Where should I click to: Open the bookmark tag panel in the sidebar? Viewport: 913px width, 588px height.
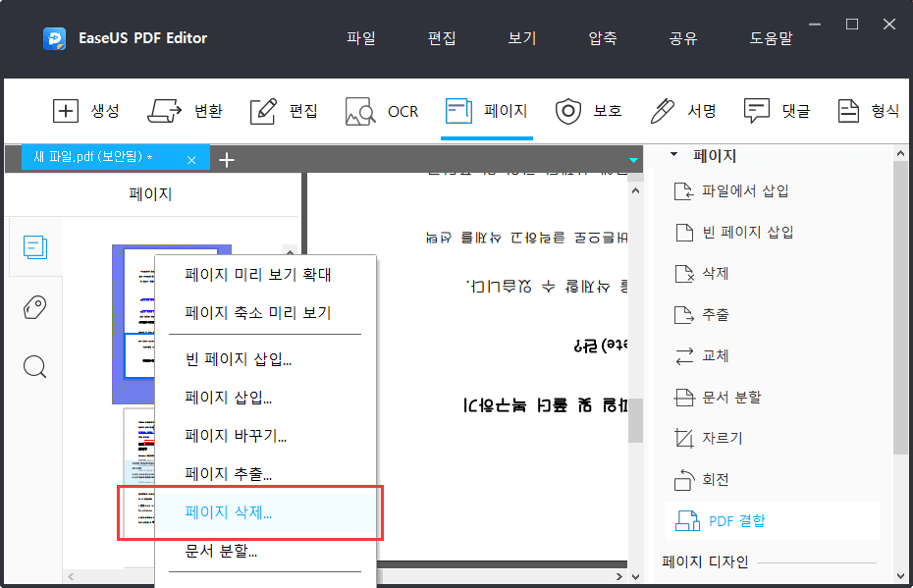[x=34, y=307]
